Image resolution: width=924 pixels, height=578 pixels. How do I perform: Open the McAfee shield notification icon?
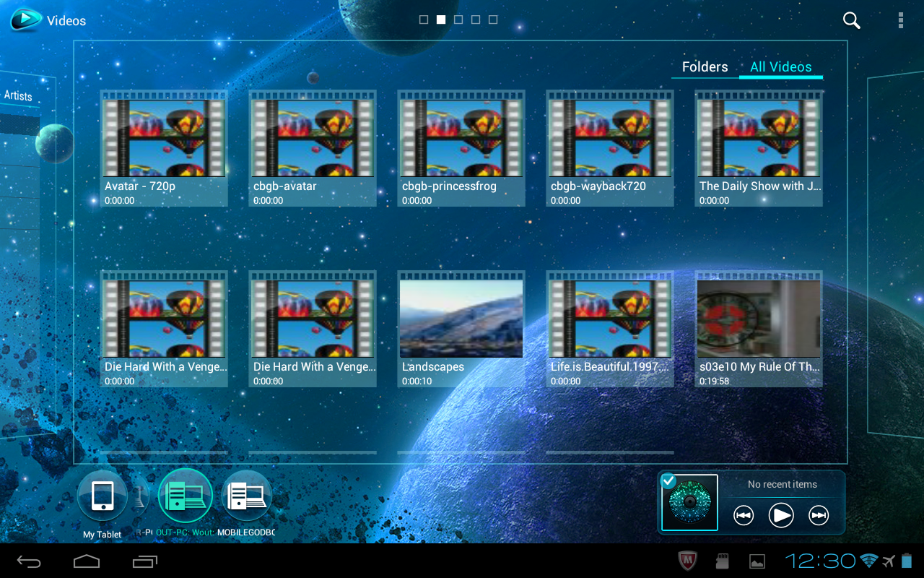688,561
